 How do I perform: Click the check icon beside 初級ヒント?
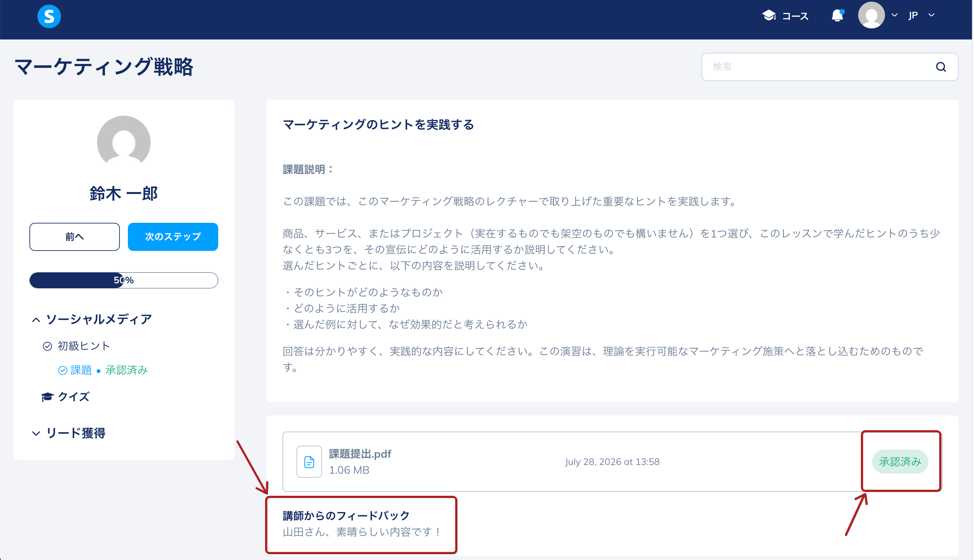[x=47, y=346]
